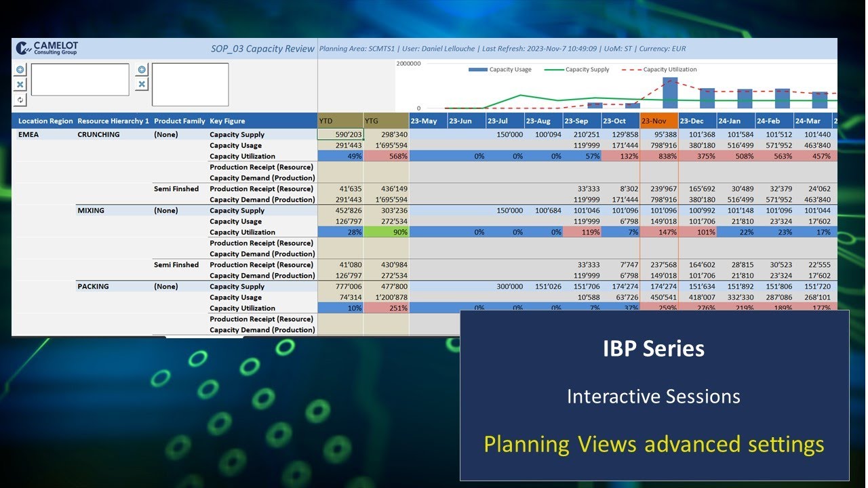This screenshot has height=488, width=868.
Task: Select the 24-Jan column header
Action: (736, 121)
